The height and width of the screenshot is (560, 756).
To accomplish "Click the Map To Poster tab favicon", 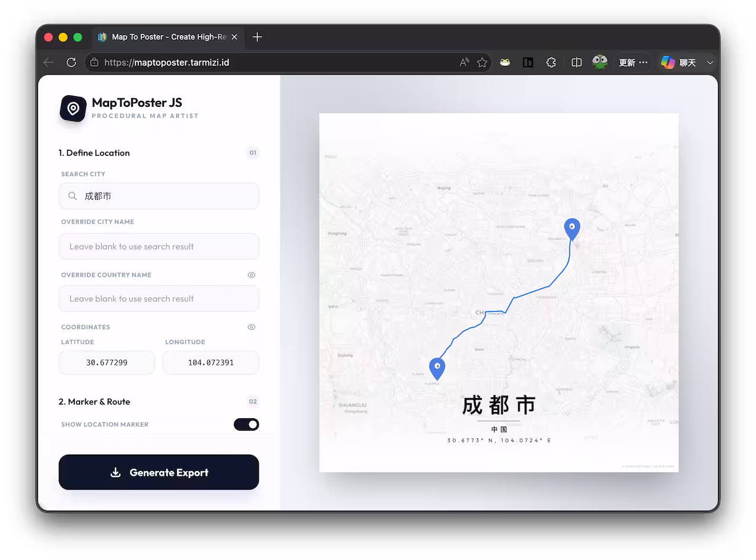I will pos(101,37).
